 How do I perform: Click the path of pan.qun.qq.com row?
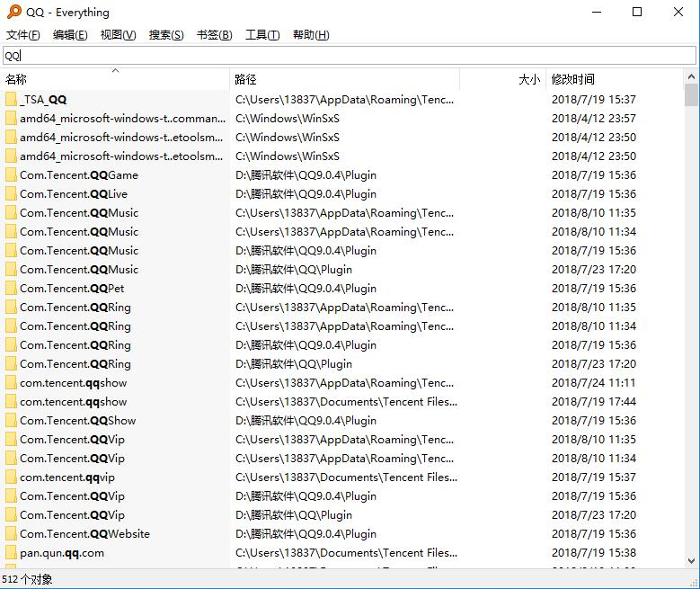[x=347, y=553]
